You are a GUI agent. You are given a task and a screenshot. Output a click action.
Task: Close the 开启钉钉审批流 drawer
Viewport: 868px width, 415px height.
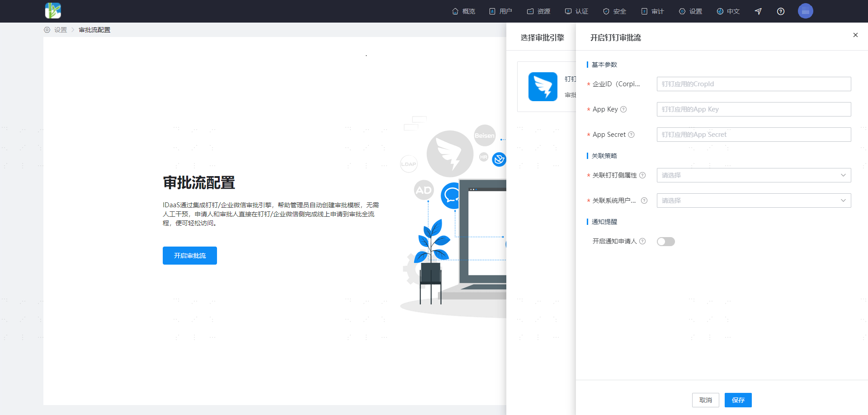tap(855, 35)
